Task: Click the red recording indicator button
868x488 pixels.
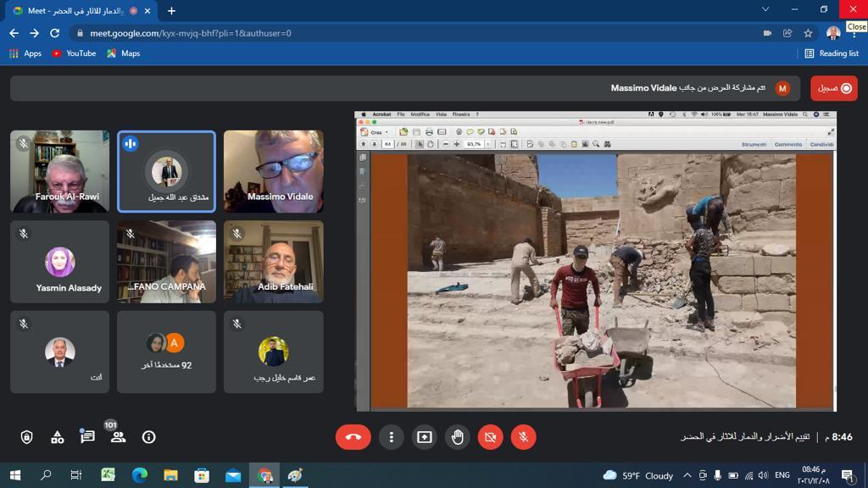Action: [x=833, y=88]
